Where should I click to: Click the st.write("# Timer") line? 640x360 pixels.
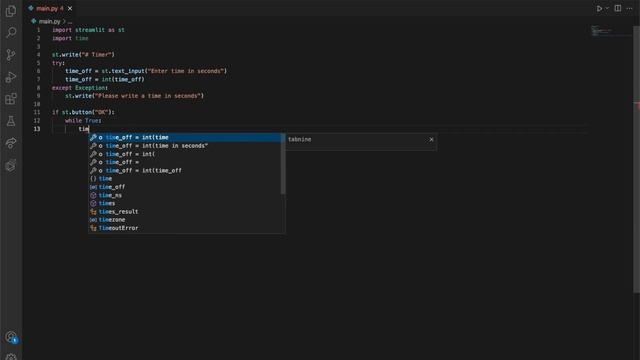coord(83,55)
